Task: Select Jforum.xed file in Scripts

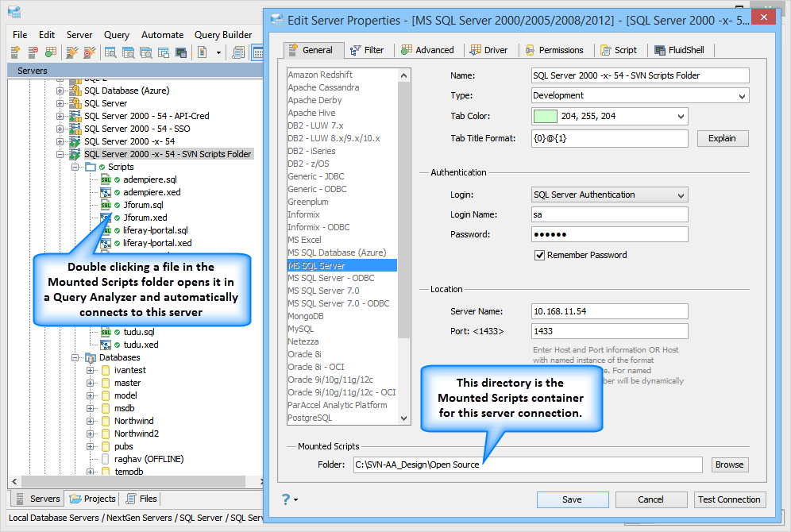Action: click(145, 218)
